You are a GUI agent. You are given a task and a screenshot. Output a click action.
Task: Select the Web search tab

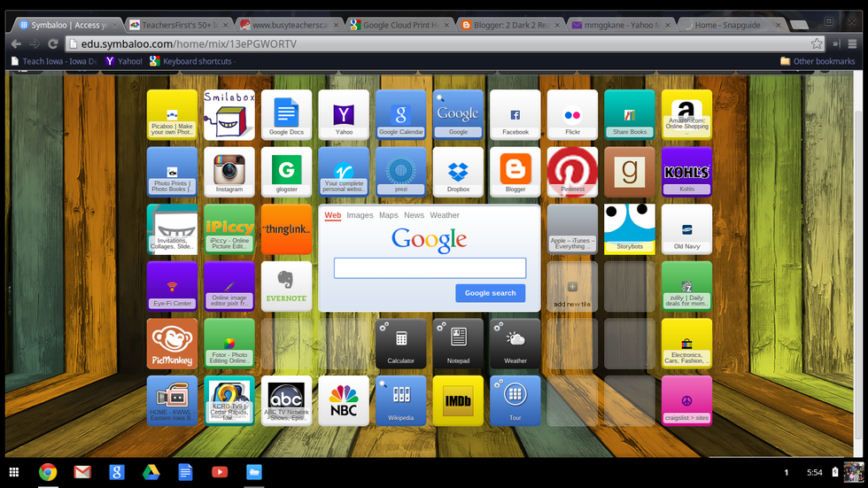333,215
